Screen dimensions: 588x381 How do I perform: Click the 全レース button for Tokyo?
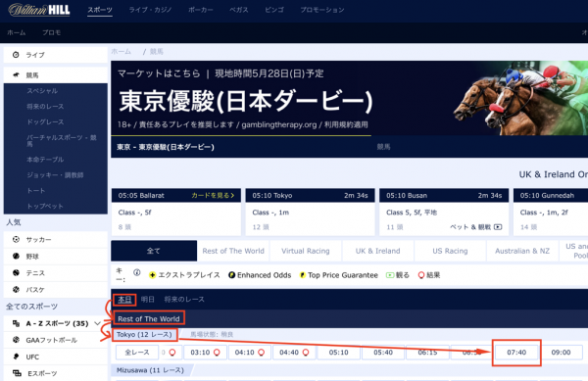pyautogui.click(x=137, y=353)
